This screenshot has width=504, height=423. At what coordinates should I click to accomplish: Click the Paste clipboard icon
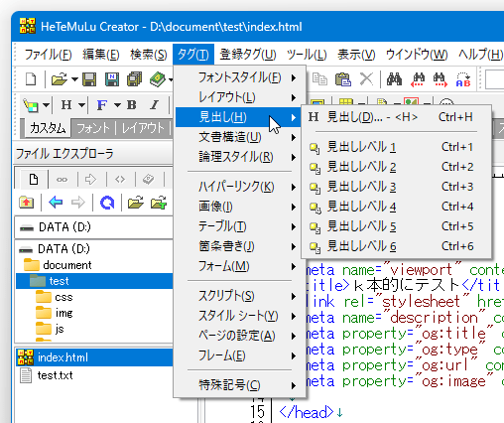click(343, 79)
